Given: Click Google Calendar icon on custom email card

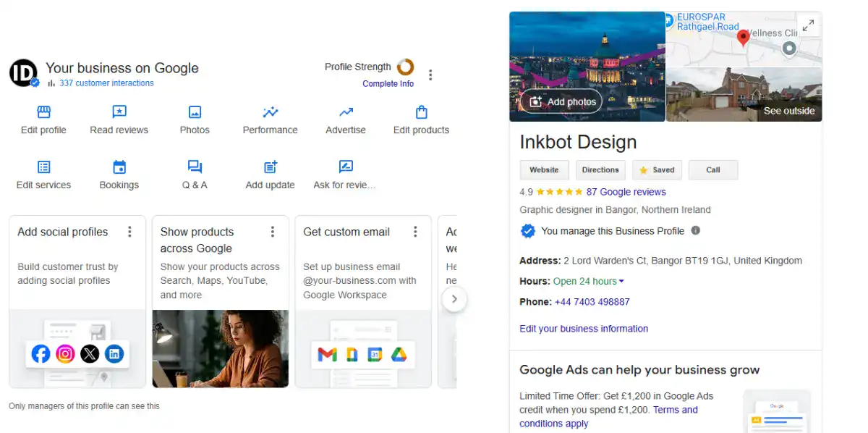Looking at the screenshot, I should [375, 355].
